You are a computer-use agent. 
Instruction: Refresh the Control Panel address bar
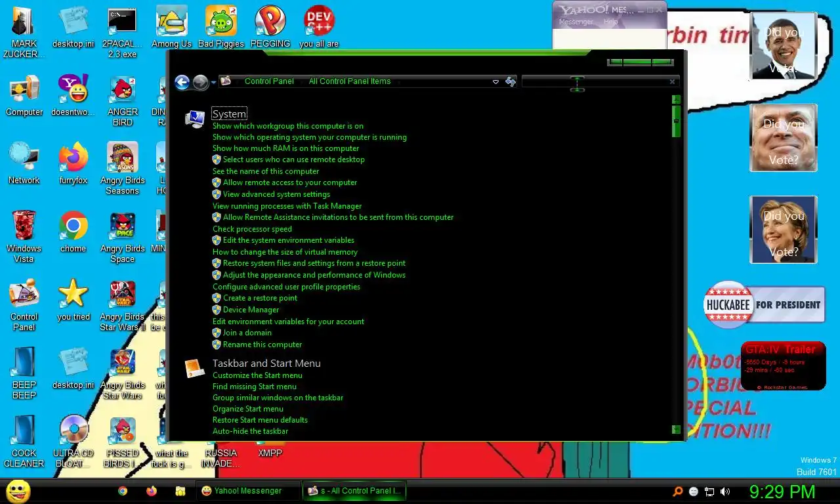click(x=511, y=81)
